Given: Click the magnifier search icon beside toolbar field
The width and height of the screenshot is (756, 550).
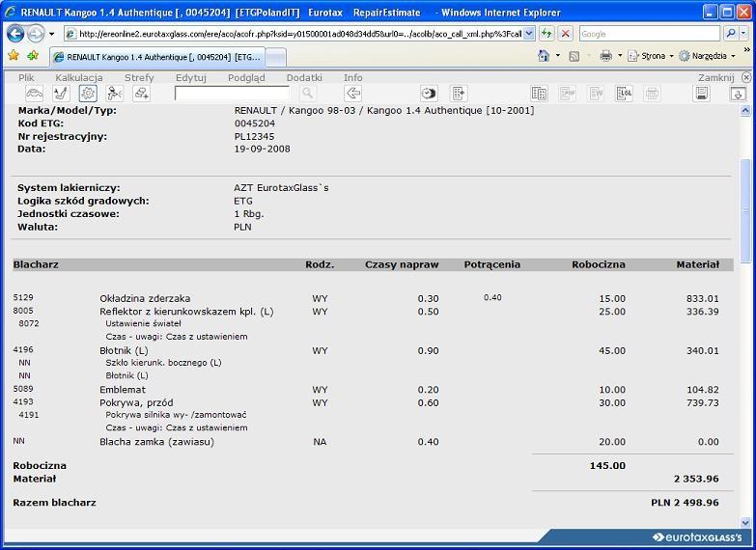Looking at the screenshot, I should pyautogui.click(x=308, y=93).
